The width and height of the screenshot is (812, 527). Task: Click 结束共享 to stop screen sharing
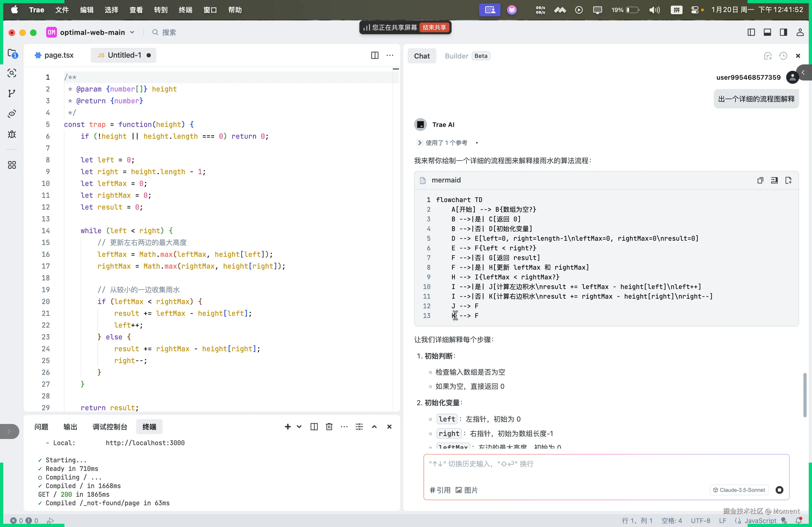(x=434, y=27)
